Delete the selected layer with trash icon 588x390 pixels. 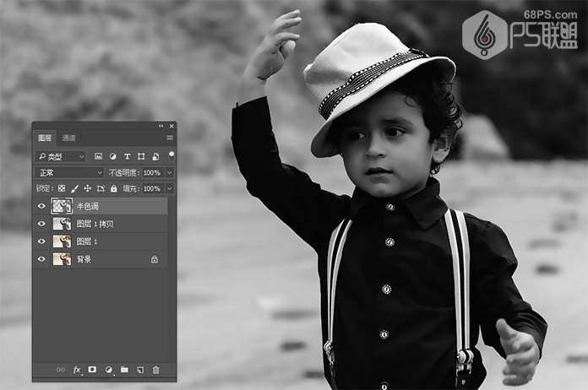pos(156,370)
